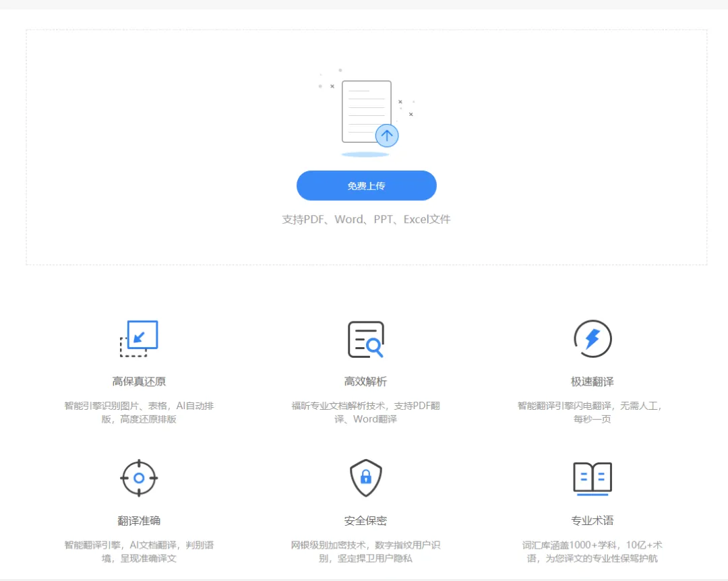Click the document upload illustration icon
728x581 pixels.
(366, 114)
